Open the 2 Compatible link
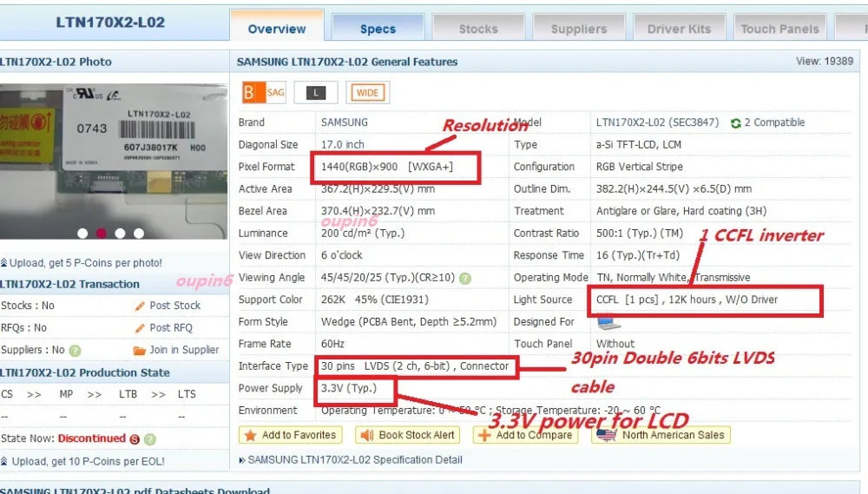868x494 pixels. pos(774,122)
